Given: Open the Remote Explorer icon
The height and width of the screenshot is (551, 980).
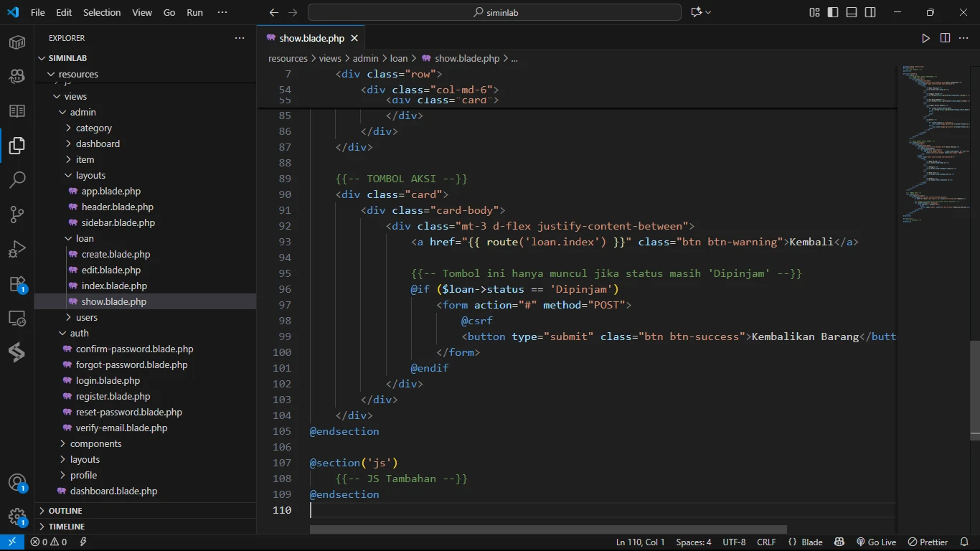Looking at the screenshot, I should coord(17,319).
